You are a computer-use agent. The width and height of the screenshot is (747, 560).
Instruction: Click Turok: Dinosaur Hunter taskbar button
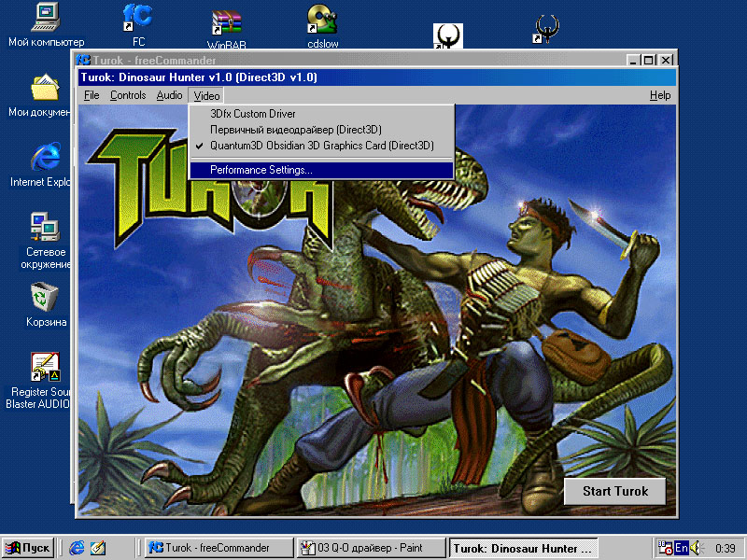pyautogui.click(x=523, y=548)
